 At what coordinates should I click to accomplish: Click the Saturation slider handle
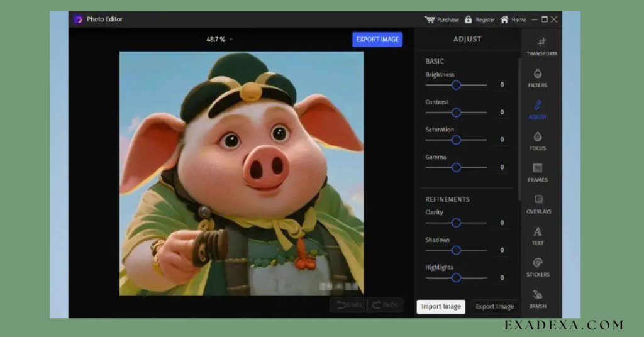coord(457,140)
